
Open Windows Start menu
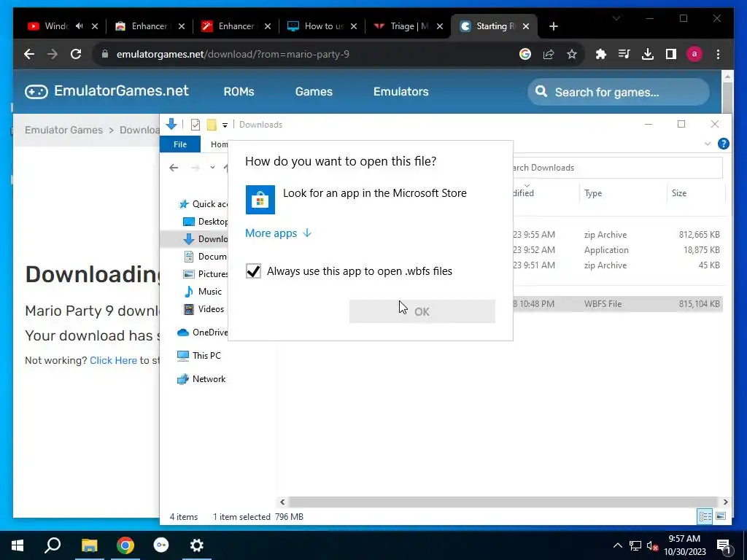pyautogui.click(x=18, y=545)
